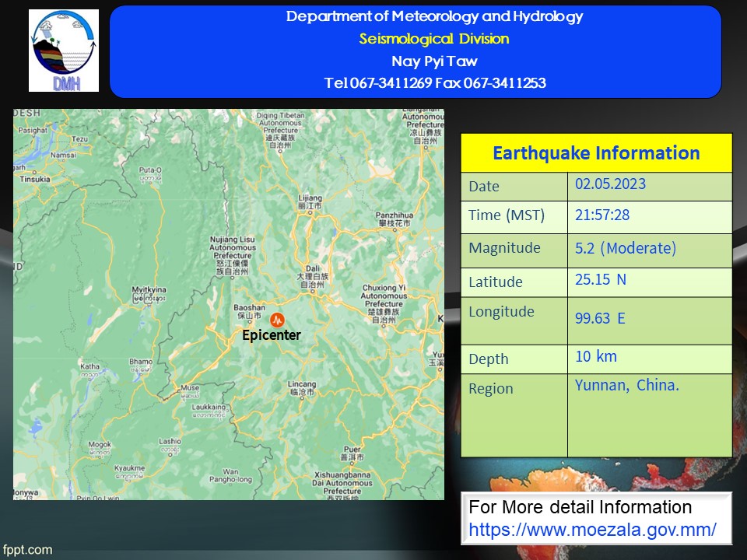Click Muse town label on map
Image resolution: width=747 pixels, height=560 pixels.
[190, 391]
